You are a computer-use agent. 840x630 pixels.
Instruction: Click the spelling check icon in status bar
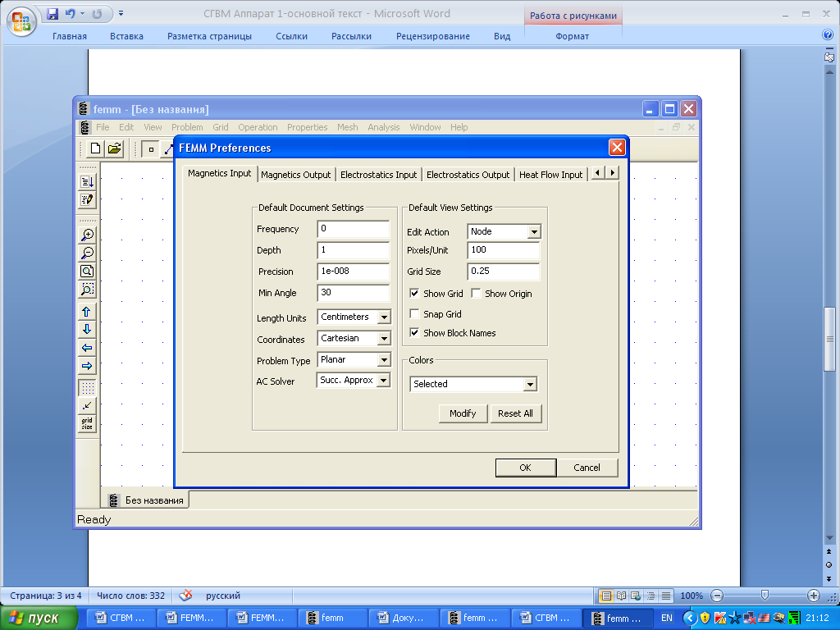click(185, 596)
